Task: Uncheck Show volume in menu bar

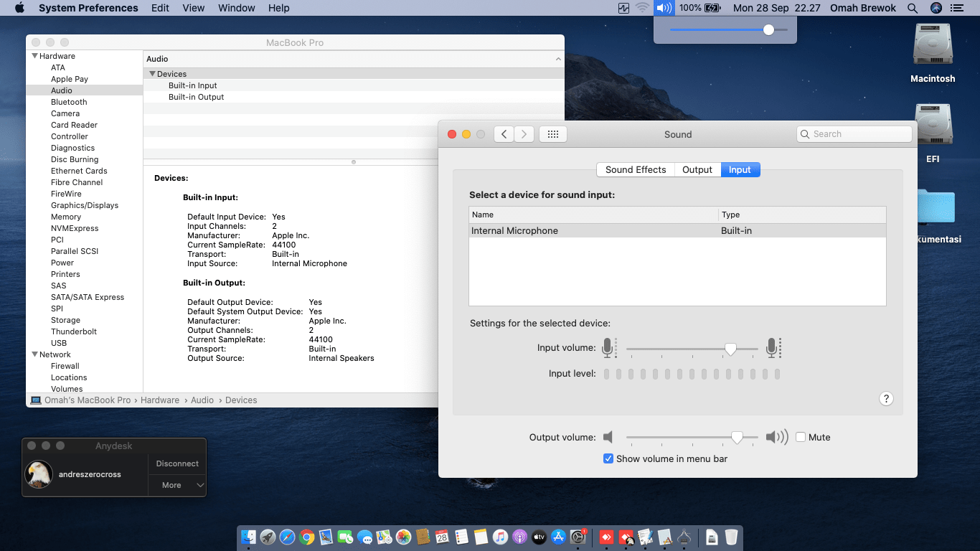Action: tap(608, 458)
